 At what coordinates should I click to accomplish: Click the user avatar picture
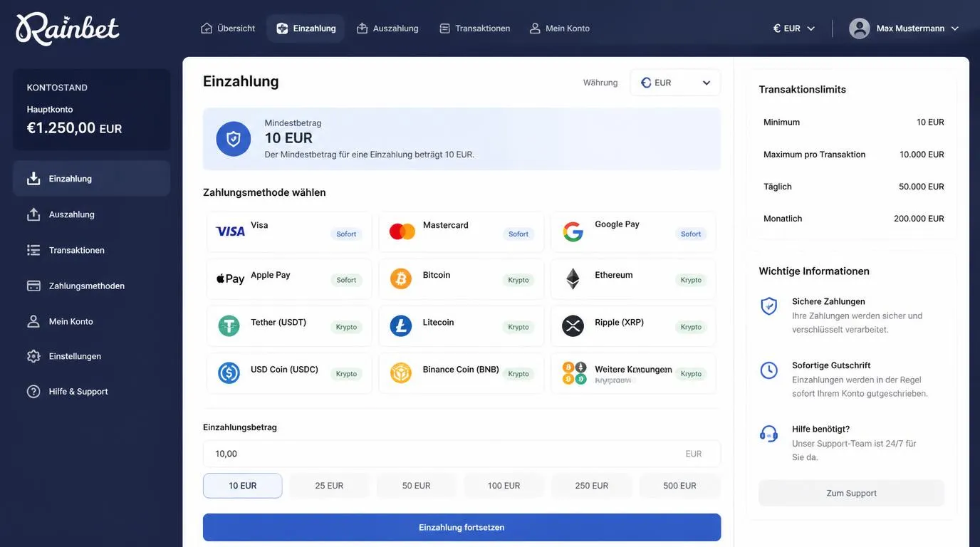[860, 28]
